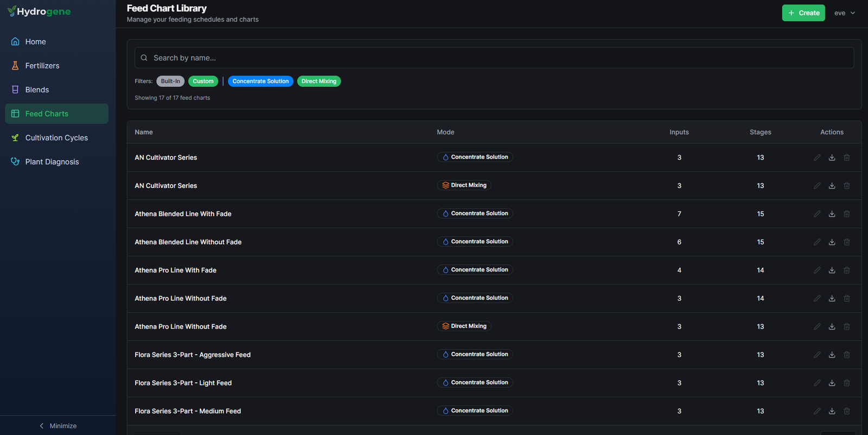868x435 pixels.
Task: Go to Fertilizers section
Action: (56, 66)
